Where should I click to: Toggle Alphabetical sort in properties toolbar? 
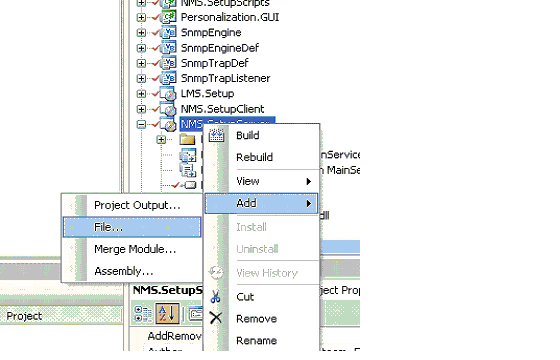(x=167, y=314)
